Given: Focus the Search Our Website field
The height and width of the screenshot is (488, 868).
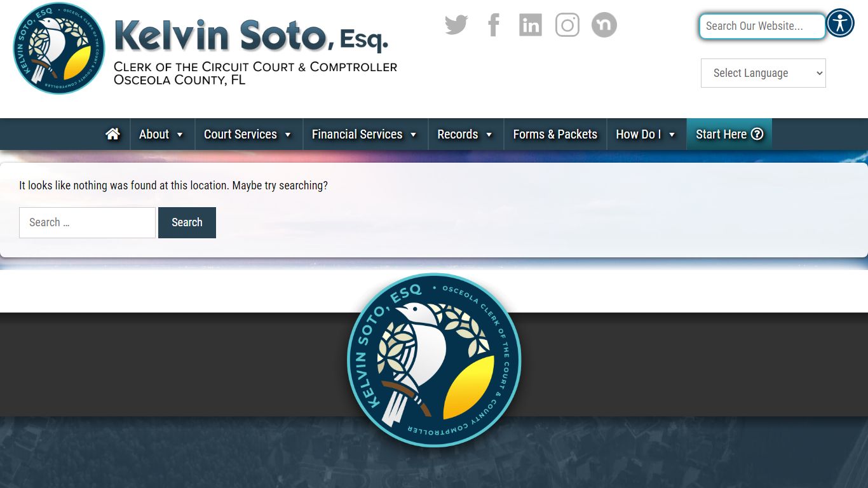Looking at the screenshot, I should [x=762, y=26].
